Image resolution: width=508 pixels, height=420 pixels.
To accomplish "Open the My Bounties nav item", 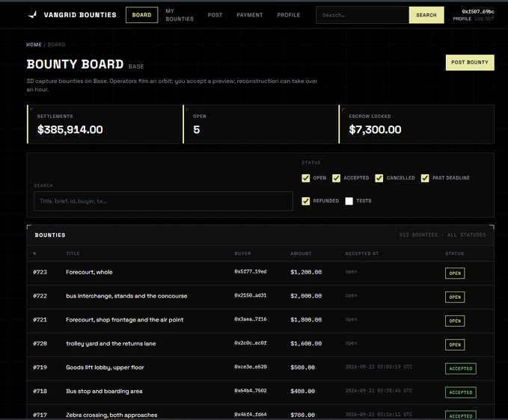I will point(180,15).
